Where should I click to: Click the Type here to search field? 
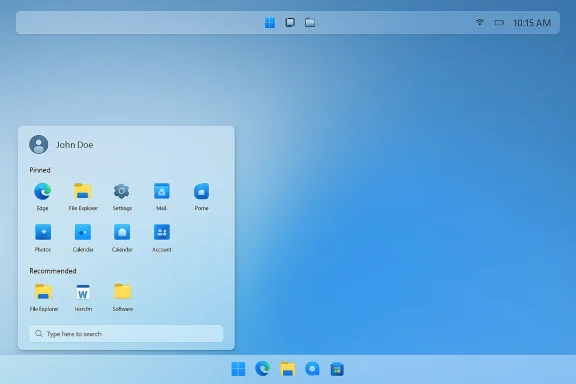point(126,334)
